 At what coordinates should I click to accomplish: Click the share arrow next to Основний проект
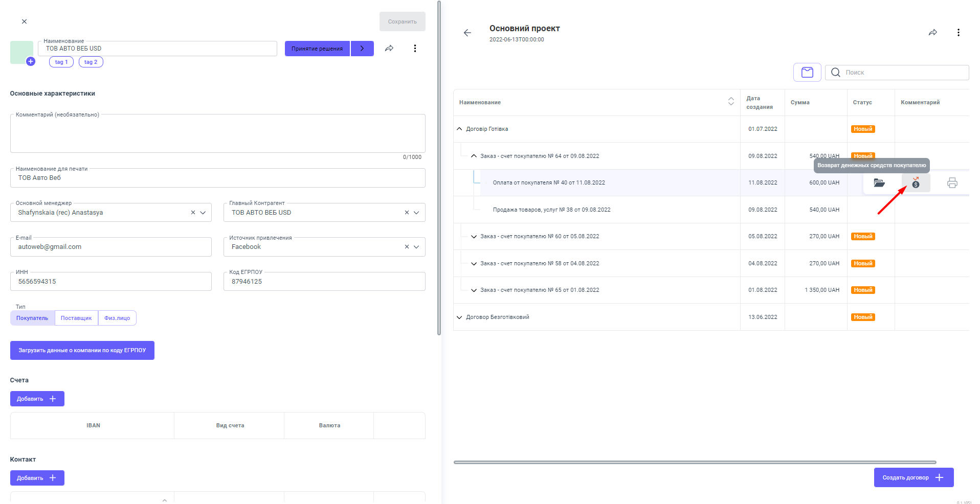932,33
